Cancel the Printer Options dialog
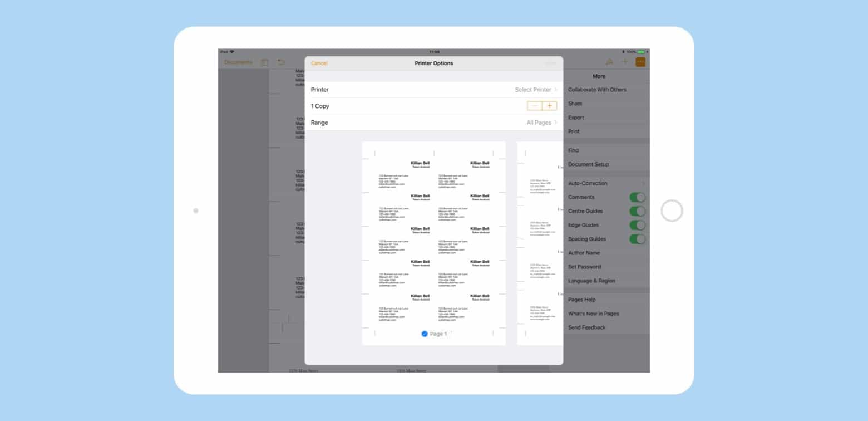The height and width of the screenshot is (421, 868). click(x=319, y=63)
